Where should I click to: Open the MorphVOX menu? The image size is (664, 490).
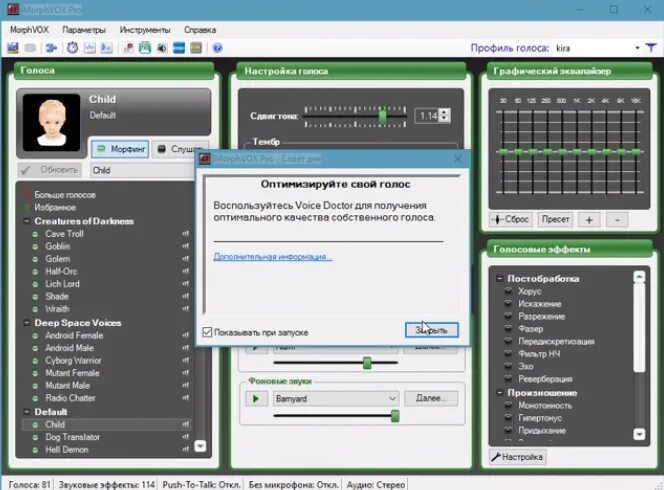point(29,30)
